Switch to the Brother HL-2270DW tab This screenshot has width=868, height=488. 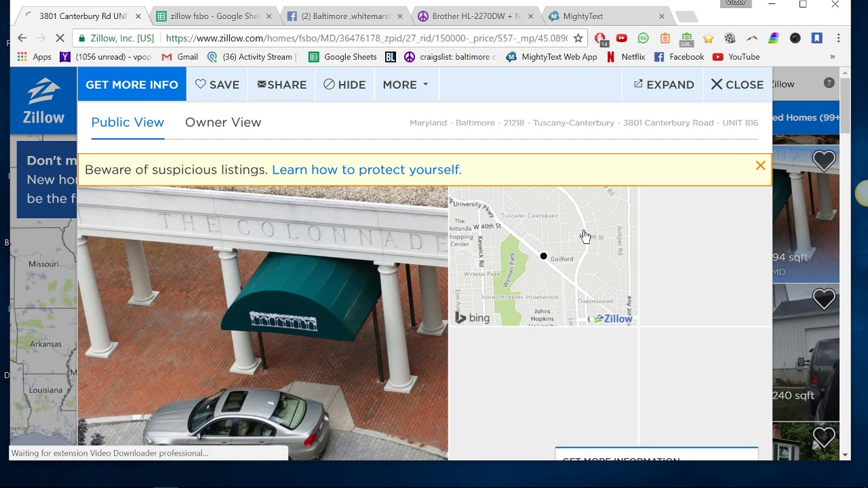476,16
